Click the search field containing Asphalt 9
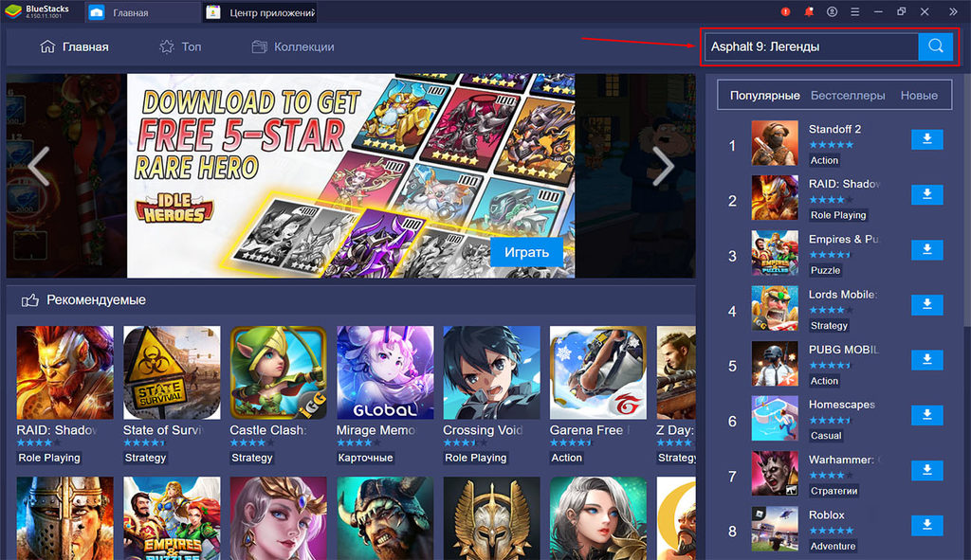Viewport: 971px width, 560px height. (x=812, y=46)
